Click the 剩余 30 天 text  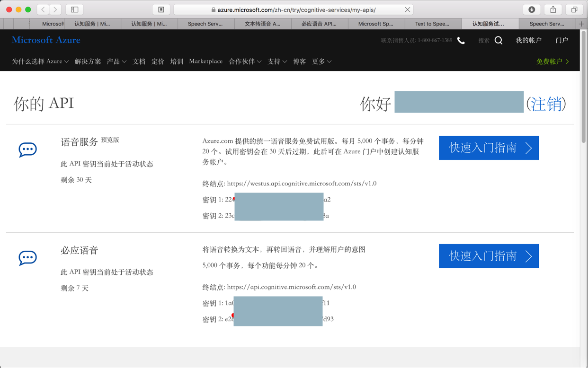click(76, 180)
